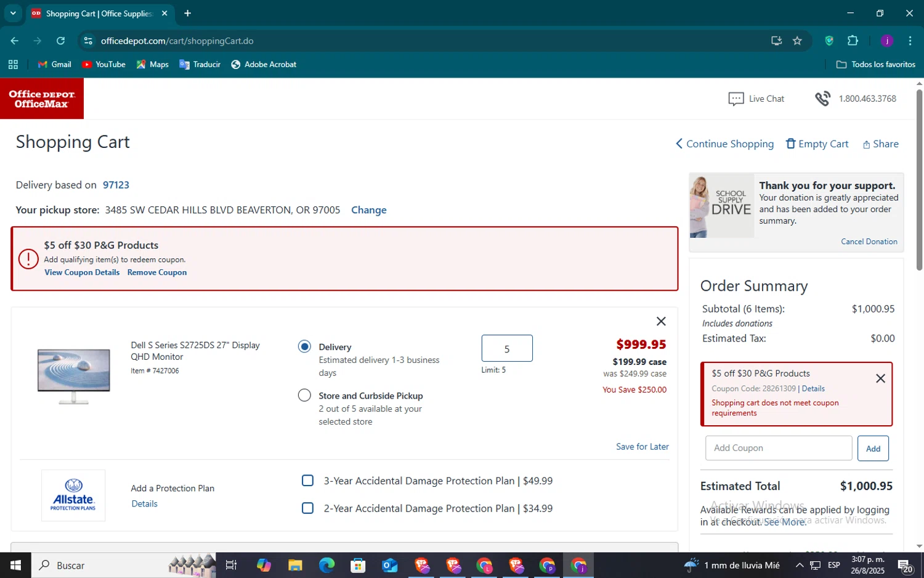This screenshot has height=578, width=924.
Task: Reload the shopping cart page
Action: click(60, 41)
